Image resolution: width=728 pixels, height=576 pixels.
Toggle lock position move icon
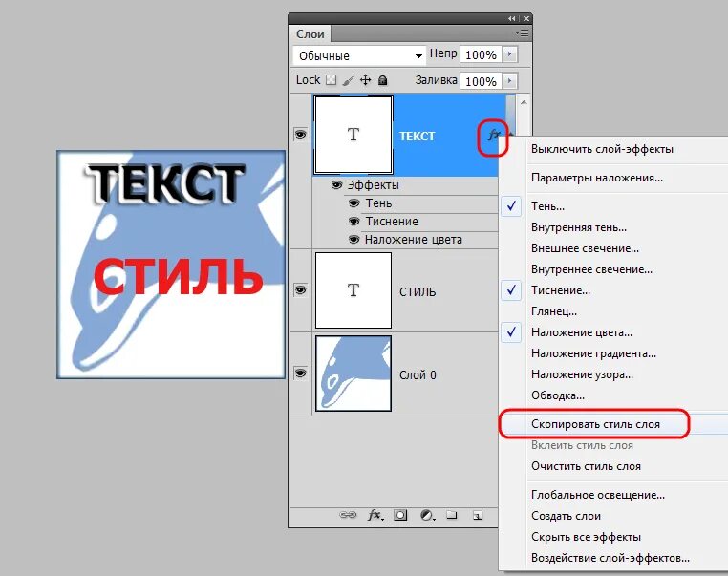[366, 80]
